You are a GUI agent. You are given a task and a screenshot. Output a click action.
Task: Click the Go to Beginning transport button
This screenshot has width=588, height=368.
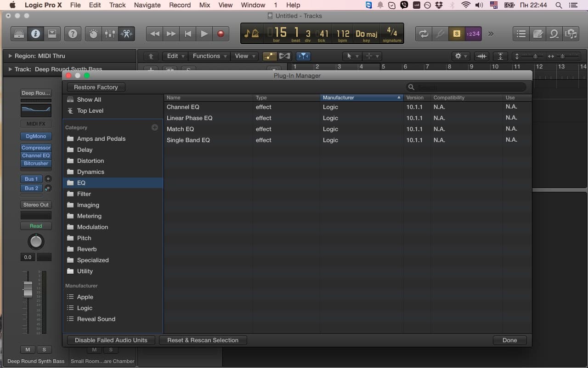tap(188, 34)
